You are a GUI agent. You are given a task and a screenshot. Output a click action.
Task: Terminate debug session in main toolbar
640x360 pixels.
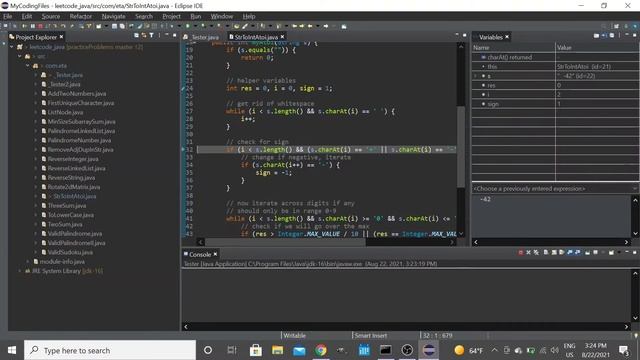click(x=40, y=26)
